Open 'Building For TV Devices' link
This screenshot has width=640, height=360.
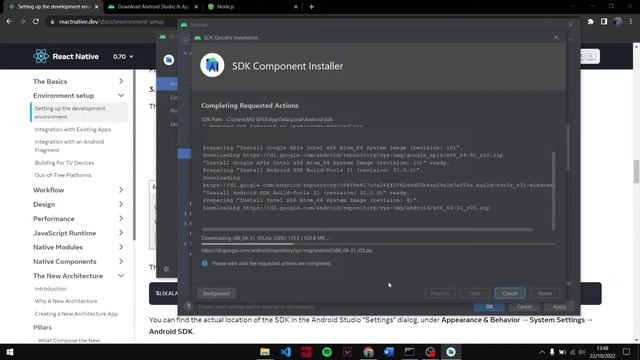coord(64,162)
